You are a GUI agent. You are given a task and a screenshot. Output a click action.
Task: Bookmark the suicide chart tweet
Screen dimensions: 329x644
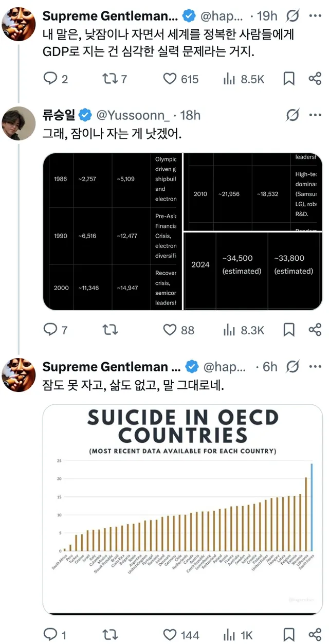click(288, 634)
